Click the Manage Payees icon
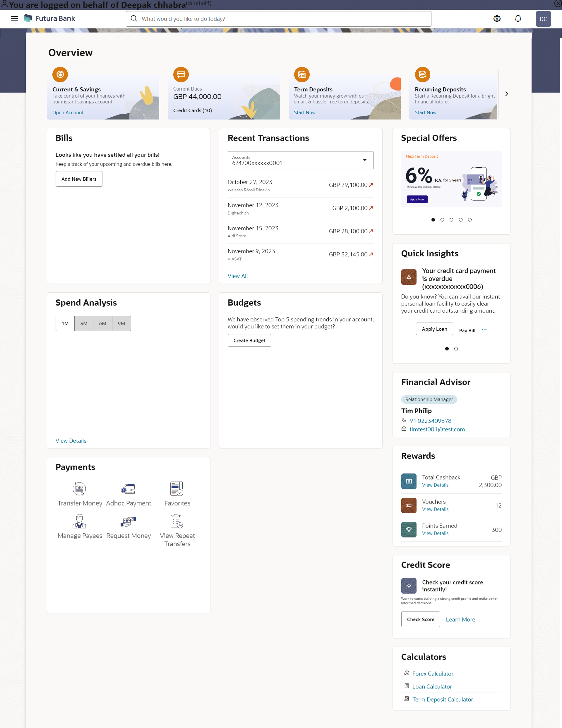The height and width of the screenshot is (728, 562). (x=79, y=521)
